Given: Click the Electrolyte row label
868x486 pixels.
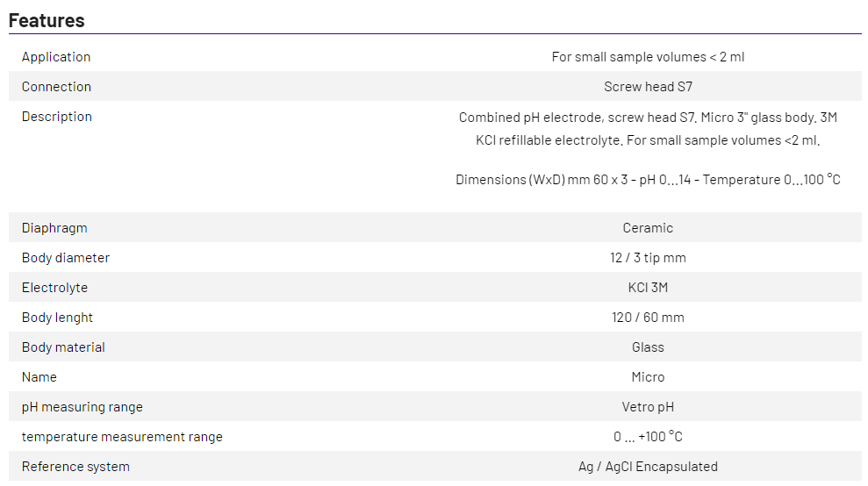Looking at the screenshot, I should click(x=54, y=288).
